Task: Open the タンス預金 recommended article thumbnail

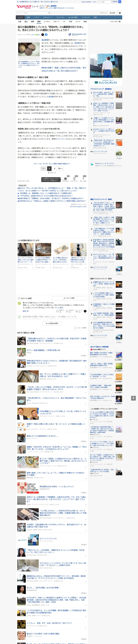Action: pos(61,250)
